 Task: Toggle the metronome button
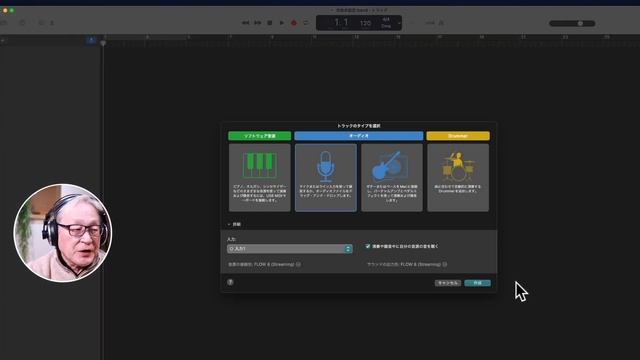click(441, 23)
